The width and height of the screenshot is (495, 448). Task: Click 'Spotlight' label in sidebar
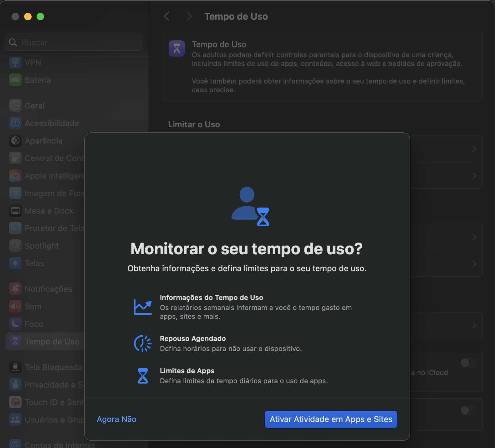click(42, 246)
